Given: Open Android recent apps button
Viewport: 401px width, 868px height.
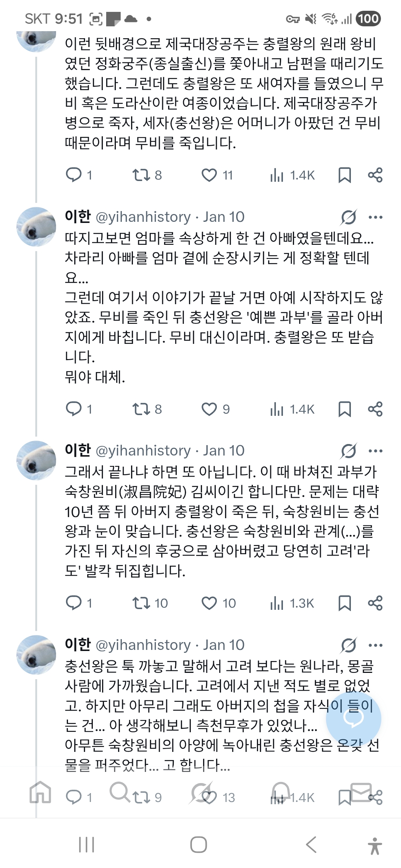Looking at the screenshot, I should point(87,845).
